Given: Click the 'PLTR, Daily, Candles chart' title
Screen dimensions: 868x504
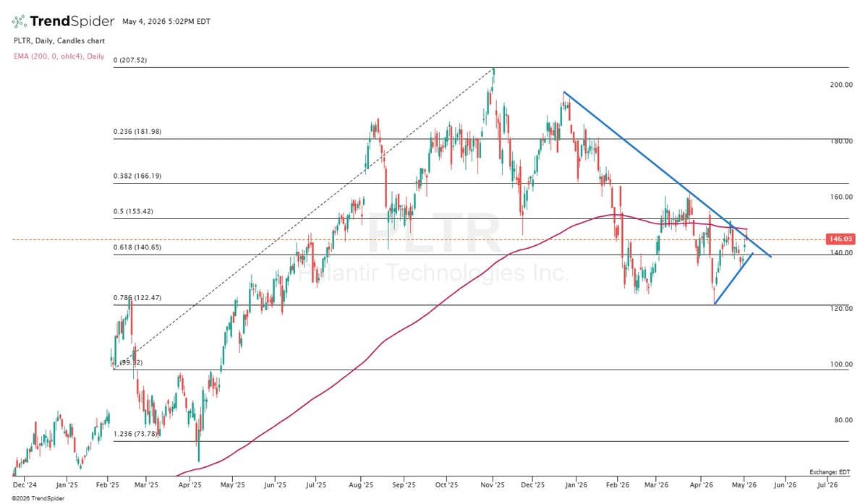Looking at the screenshot, I should click(x=59, y=41).
